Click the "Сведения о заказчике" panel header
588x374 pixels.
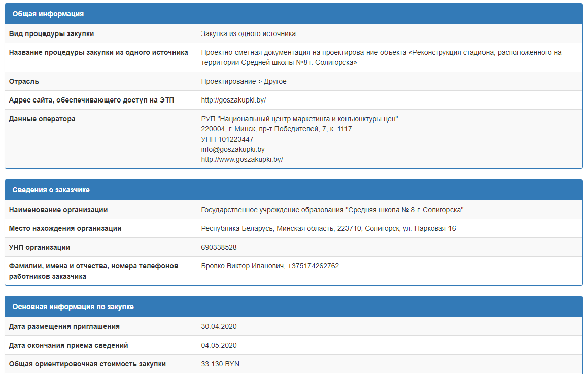[51, 190]
